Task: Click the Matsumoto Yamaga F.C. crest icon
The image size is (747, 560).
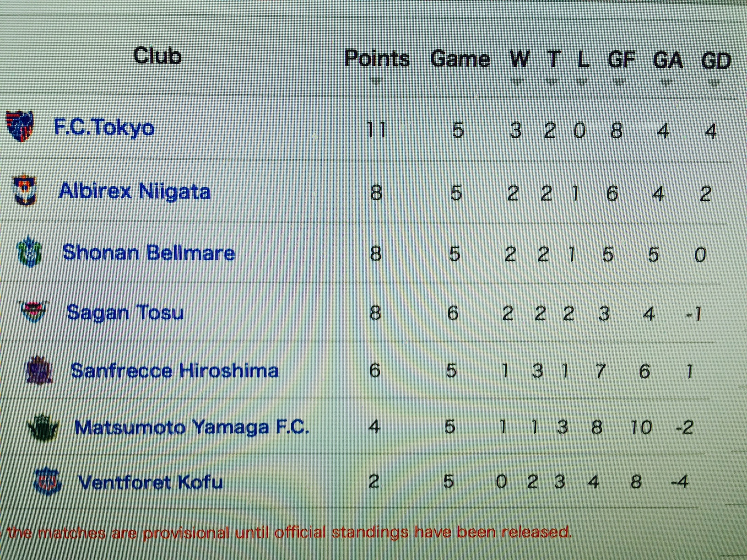Action: pos(43,426)
